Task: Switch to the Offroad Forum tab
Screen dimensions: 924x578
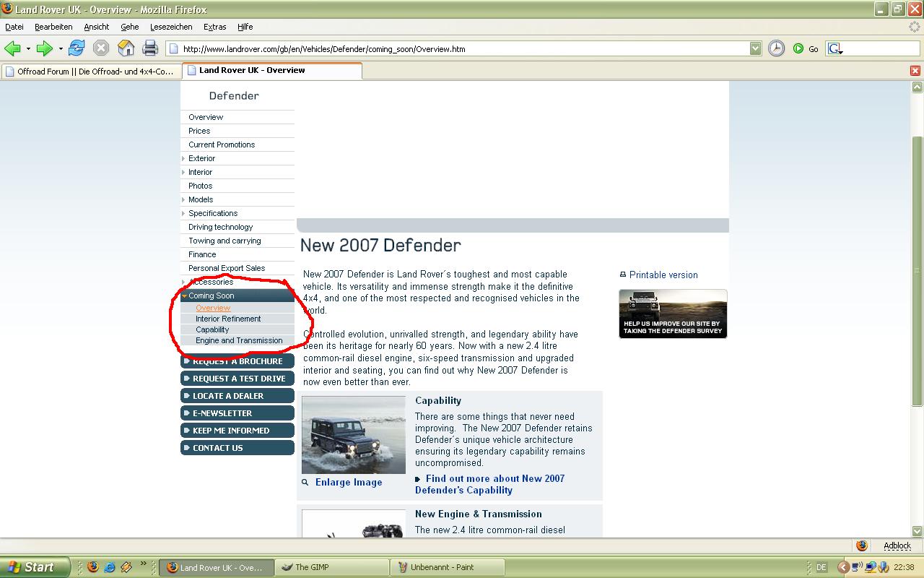Action: click(90, 72)
